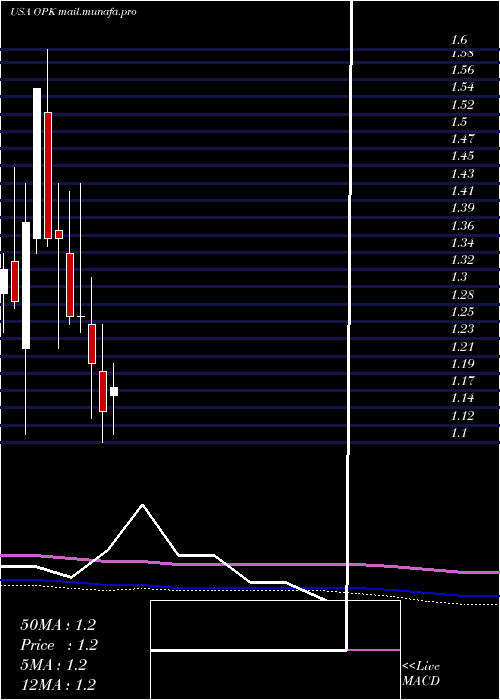Click the 'Price : 1.2' reading
This screenshot has width=500, height=700.
(x=59, y=645)
